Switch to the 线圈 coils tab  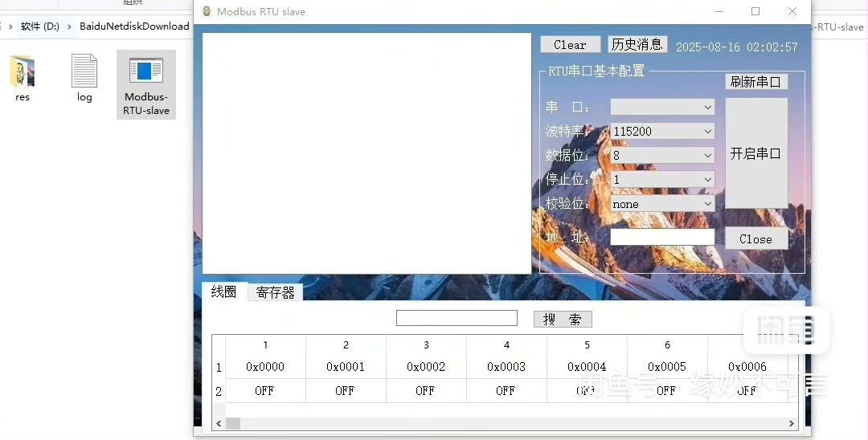point(224,291)
